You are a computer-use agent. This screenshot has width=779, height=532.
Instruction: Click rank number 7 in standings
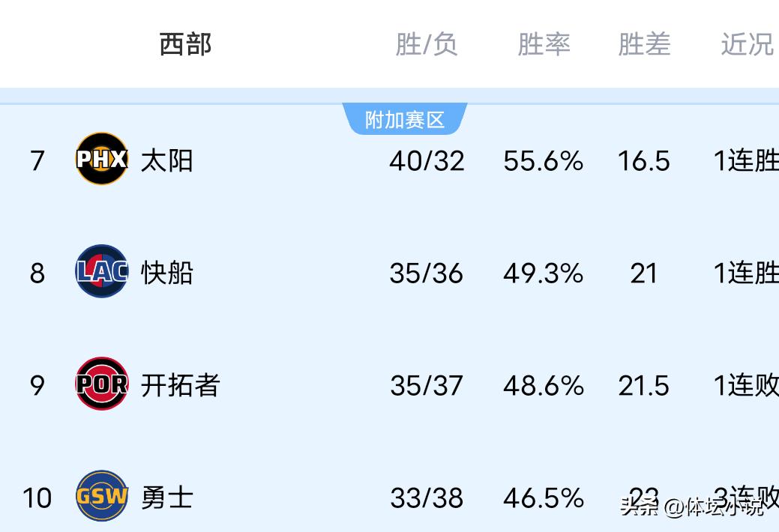point(37,161)
